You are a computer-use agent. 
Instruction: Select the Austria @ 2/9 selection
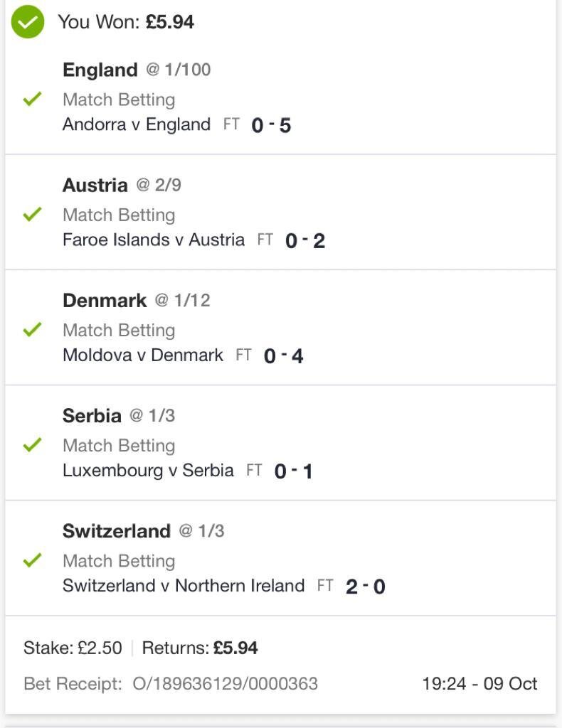click(122, 186)
